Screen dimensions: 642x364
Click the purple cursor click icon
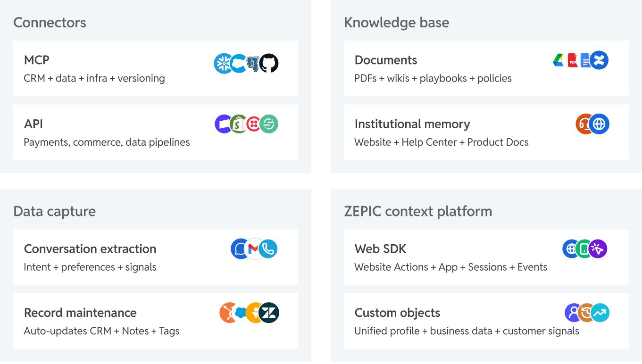point(598,248)
